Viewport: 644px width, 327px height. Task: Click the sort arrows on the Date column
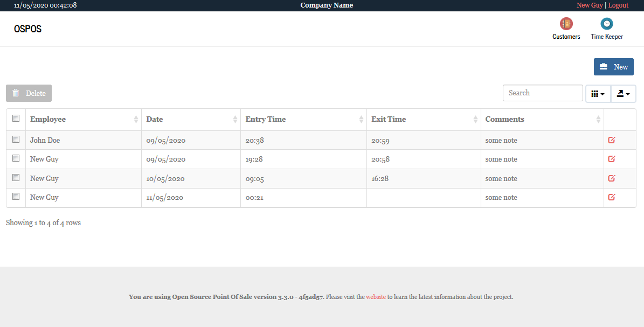click(234, 119)
